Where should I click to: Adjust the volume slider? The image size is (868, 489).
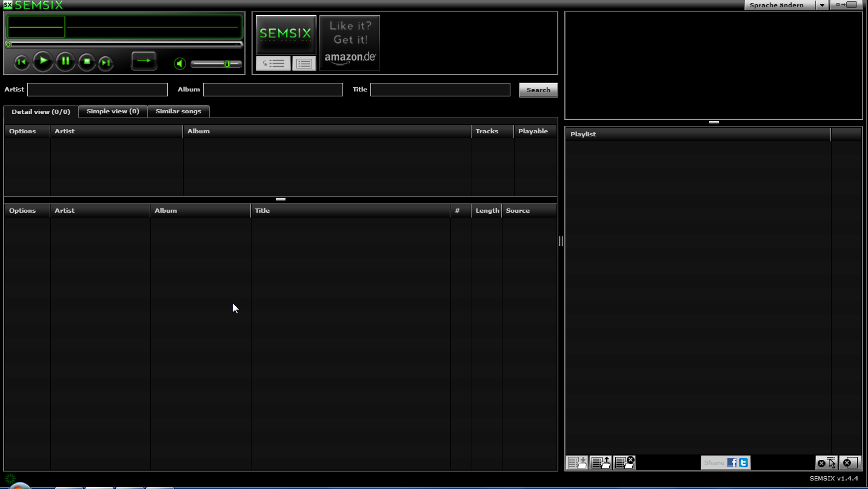pos(216,64)
